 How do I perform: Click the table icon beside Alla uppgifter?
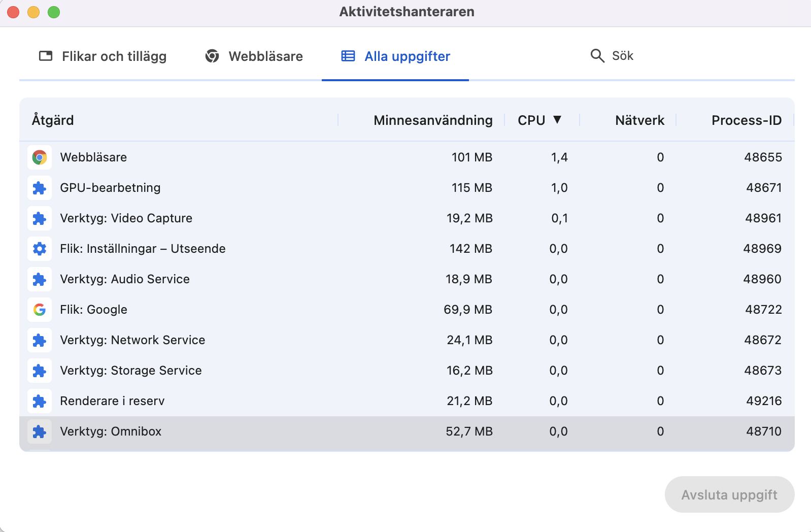point(348,56)
